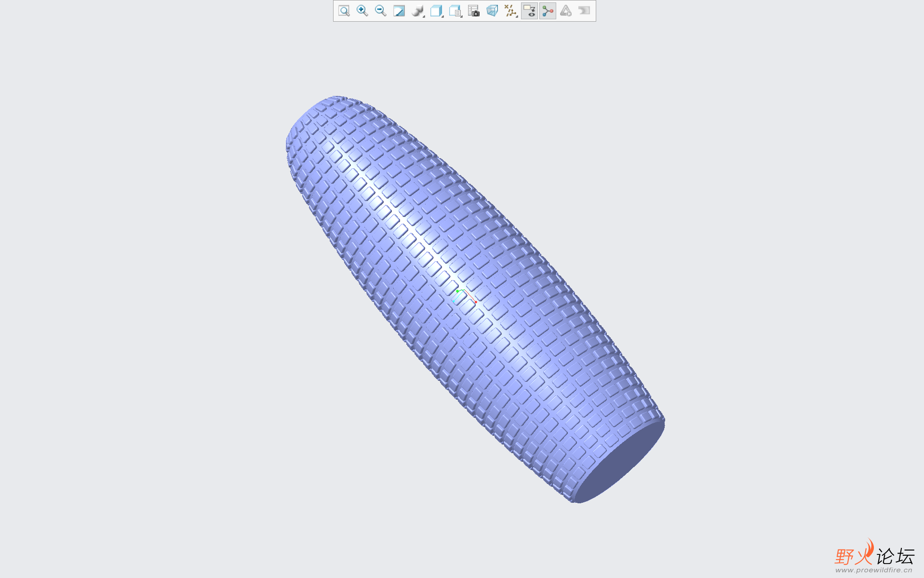Viewport: 924px width, 578px height.
Task: Click the screen capture camera icon
Action: click(474, 11)
